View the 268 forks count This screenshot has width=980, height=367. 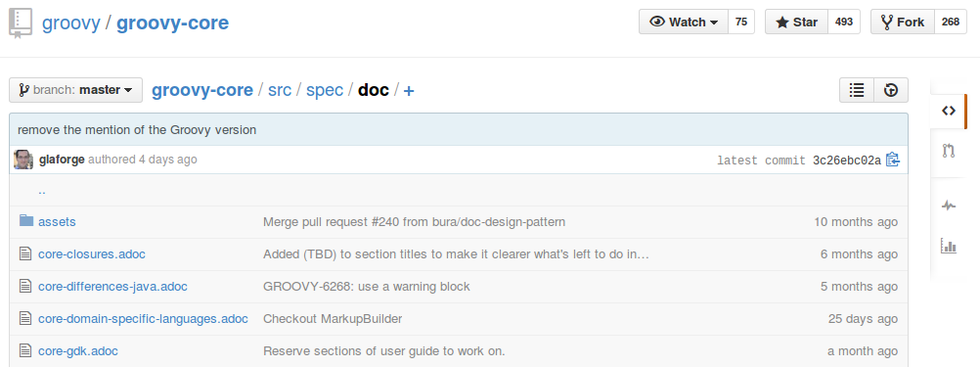(x=950, y=22)
